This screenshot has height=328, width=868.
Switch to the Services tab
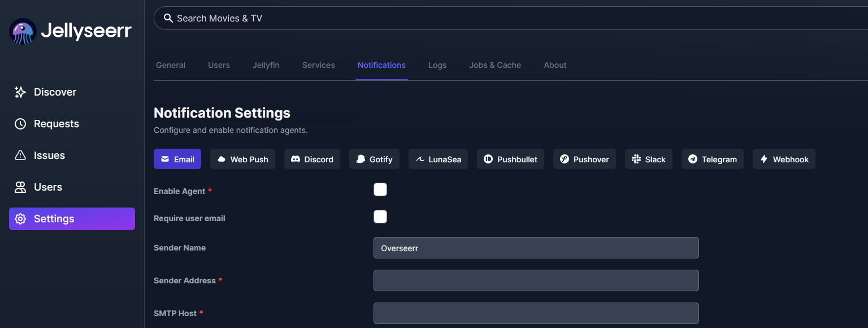tap(319, 65)
